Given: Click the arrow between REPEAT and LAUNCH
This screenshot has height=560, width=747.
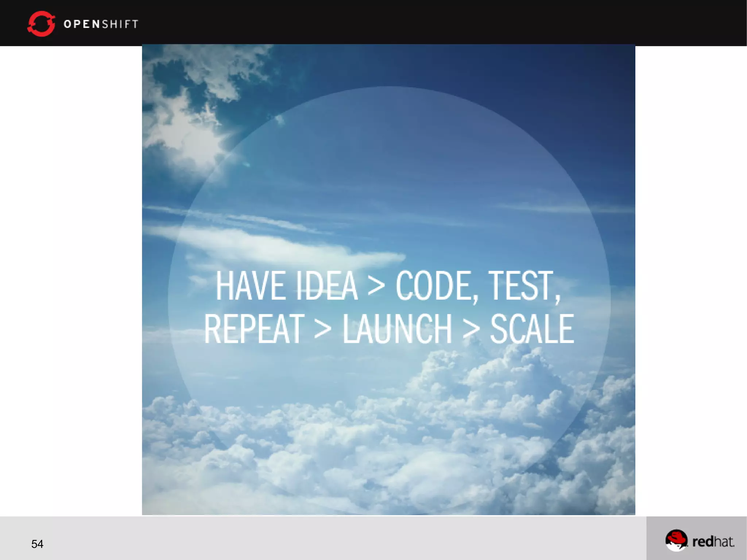Looking at the screenshot, I should coord(323,329).
